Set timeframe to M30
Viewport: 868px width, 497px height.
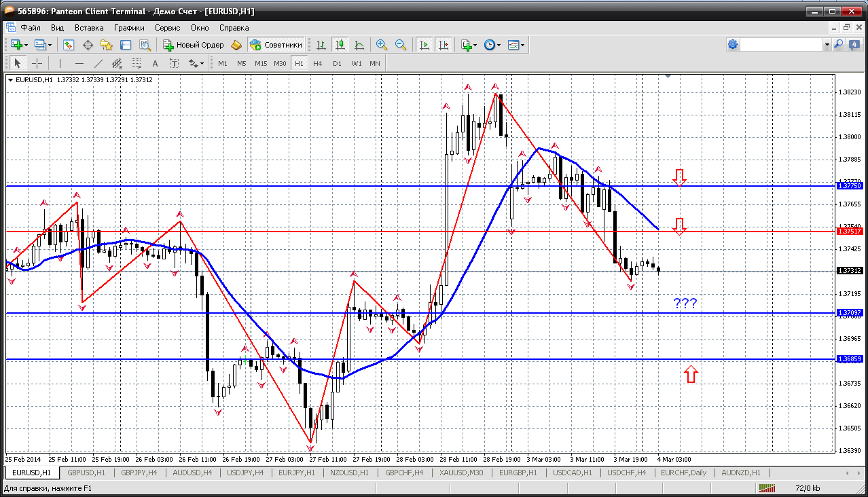(x=280, y=63)
